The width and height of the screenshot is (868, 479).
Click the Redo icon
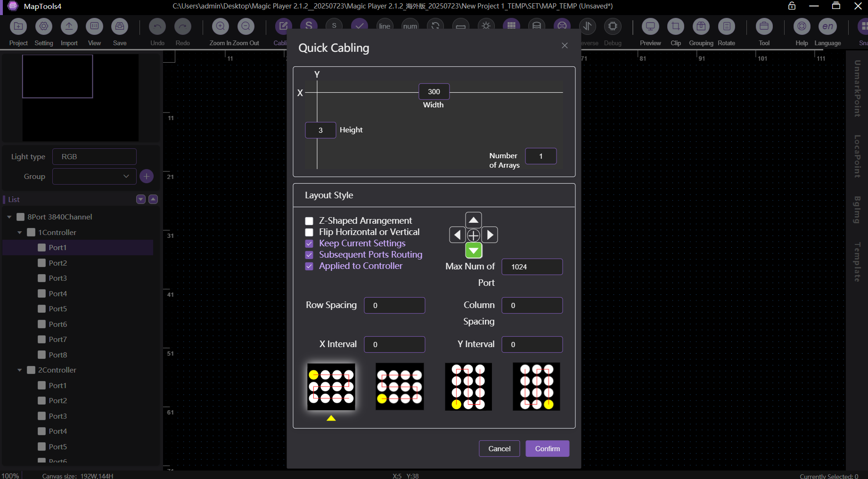[183, 26]
